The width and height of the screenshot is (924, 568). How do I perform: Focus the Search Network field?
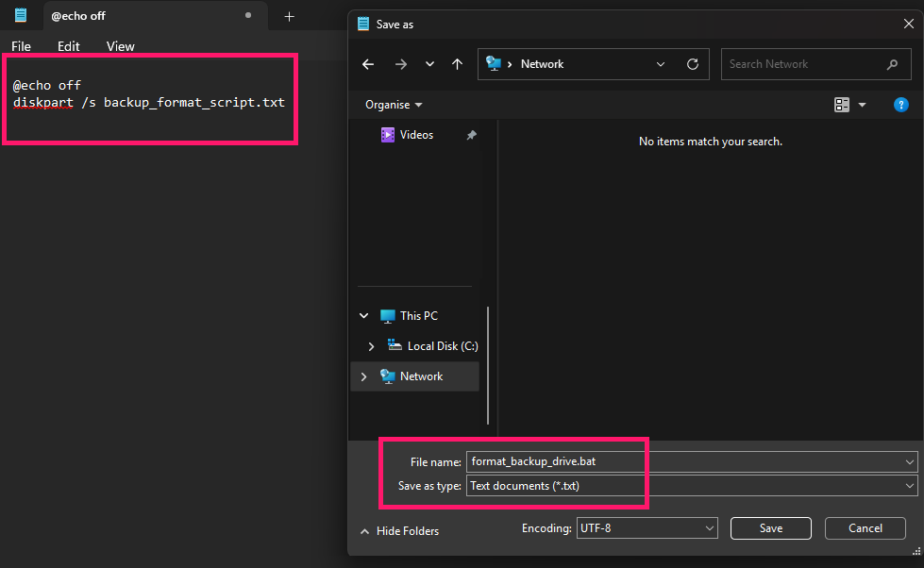pyautogui.click(x=815, y=64)
